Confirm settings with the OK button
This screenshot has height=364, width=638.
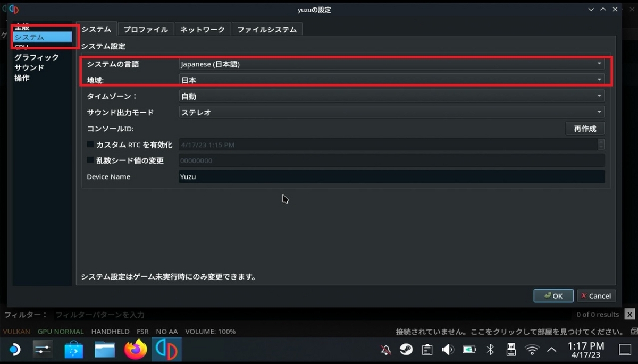(553, 296)
